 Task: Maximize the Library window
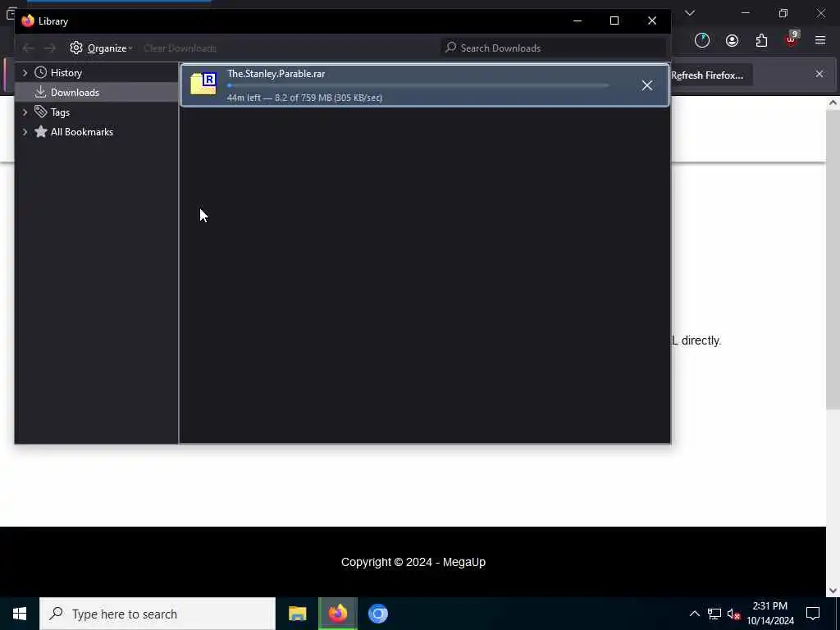(x=614, y=21)
